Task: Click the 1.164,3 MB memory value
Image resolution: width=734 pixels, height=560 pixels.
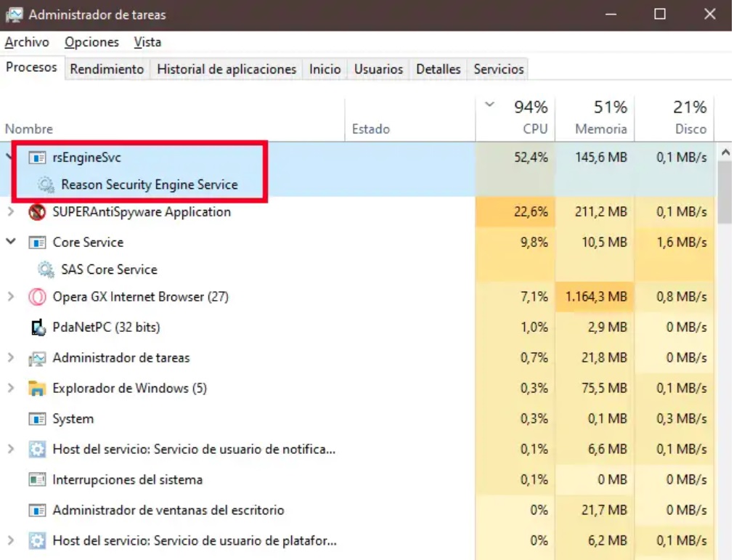Action: (x=595, y=297)
